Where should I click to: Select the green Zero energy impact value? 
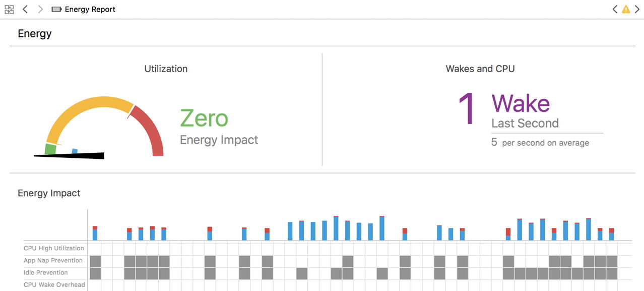pyautogui.click(x=204, y=119)
